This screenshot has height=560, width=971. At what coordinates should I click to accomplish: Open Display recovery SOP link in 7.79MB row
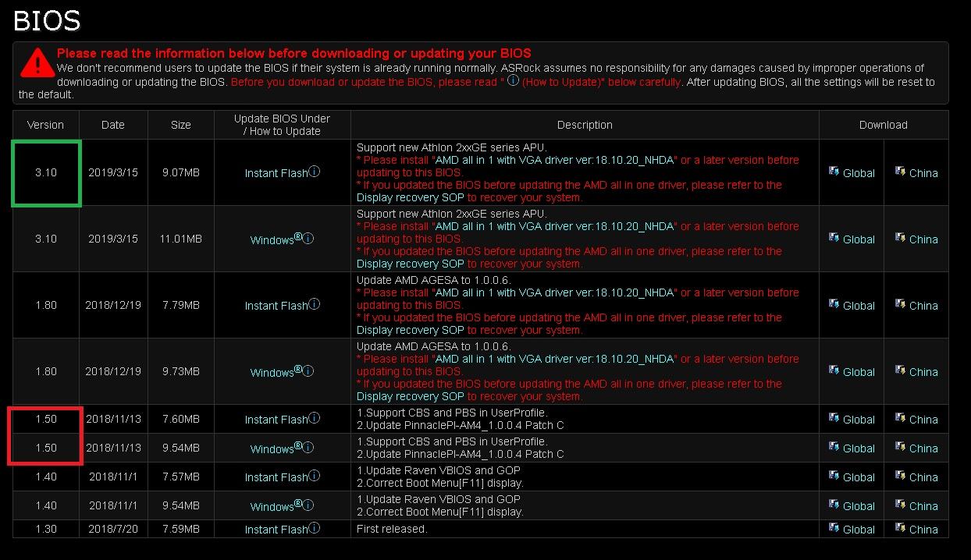click(411, 330)
